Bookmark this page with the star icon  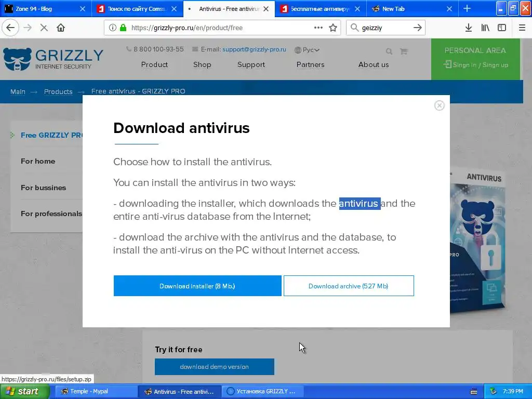pyautogui.click(x=333, y=28)
